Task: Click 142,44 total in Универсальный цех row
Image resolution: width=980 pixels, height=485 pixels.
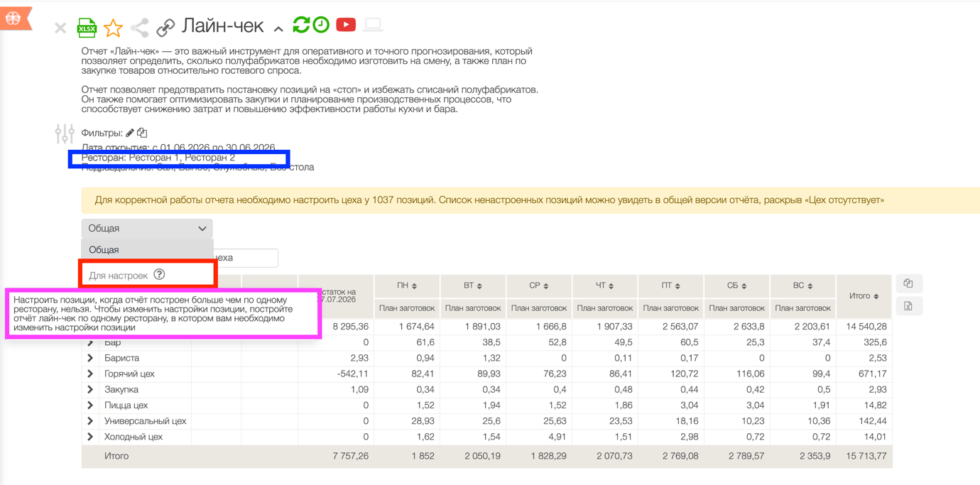Action: click(871, 421)
